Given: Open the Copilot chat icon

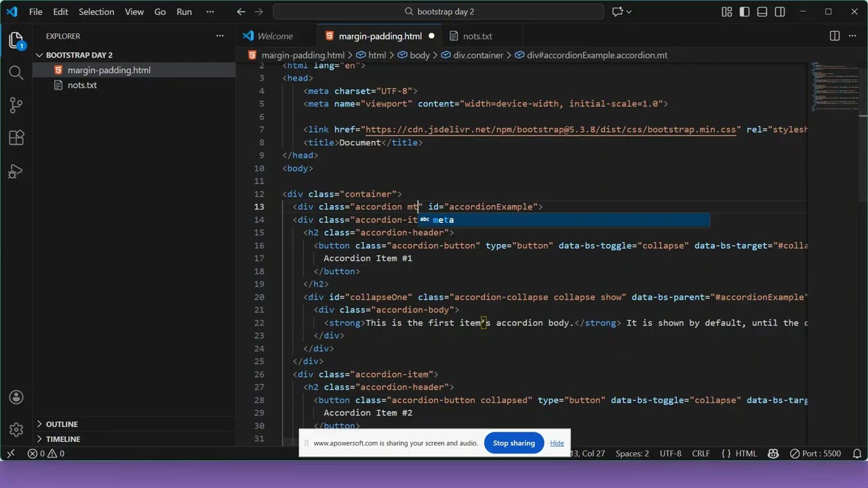Looking at the screenshot, I should [x=618, y=12].
